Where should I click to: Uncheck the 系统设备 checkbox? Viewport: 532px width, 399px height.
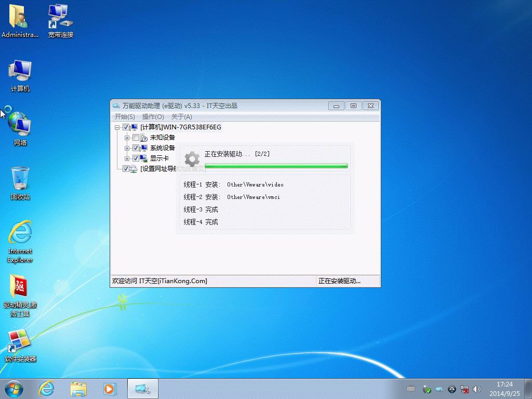tap(136, 148)
